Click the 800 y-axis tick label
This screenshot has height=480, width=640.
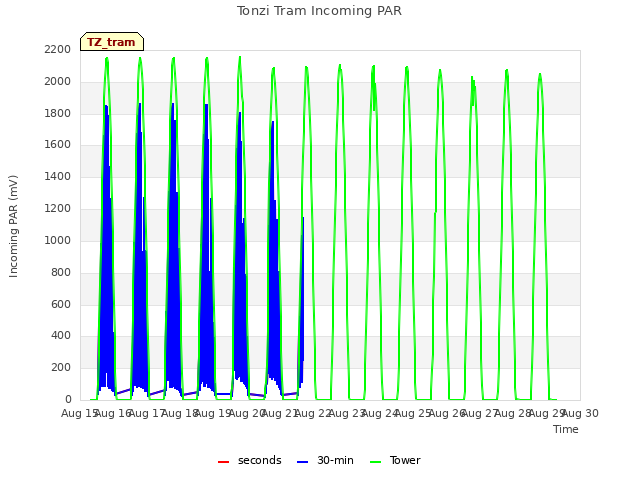61,272
